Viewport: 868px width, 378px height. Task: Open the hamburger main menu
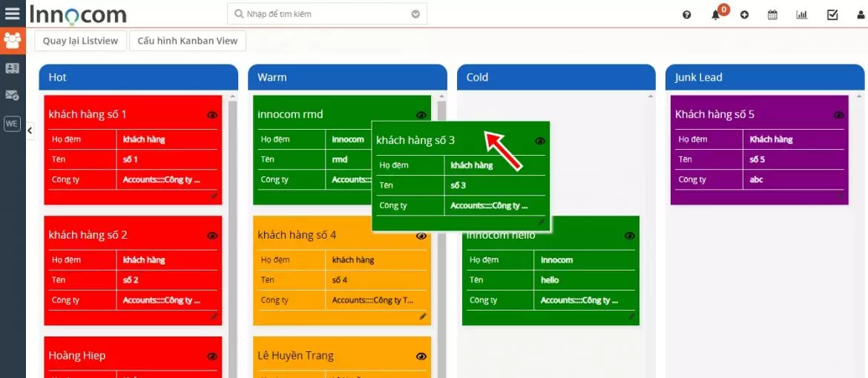tap(13, 13)
